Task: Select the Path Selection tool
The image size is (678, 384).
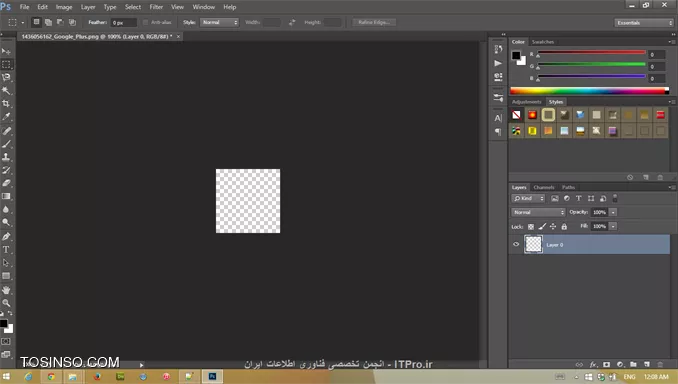Action: pyautogui.click(x=6, y=262)
